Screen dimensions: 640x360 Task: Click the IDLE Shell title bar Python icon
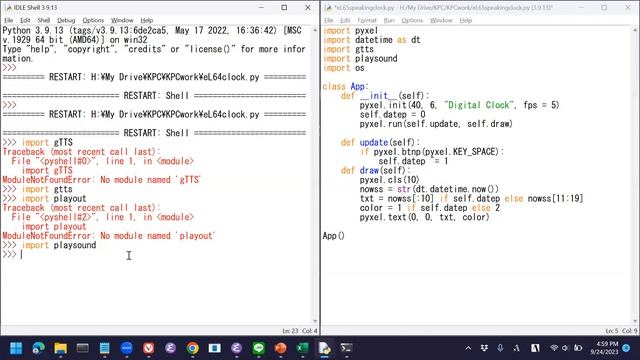[8, 7]
